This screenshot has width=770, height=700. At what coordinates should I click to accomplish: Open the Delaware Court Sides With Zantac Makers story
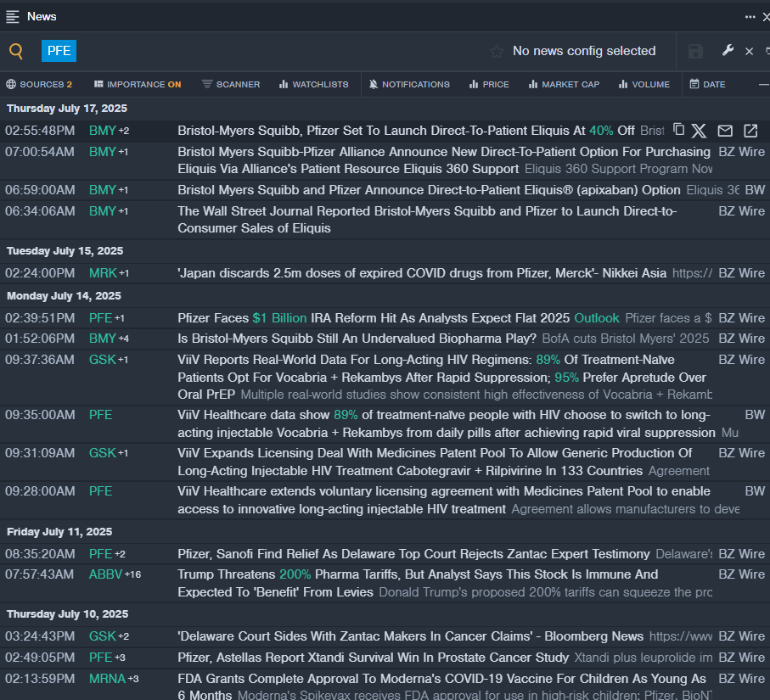click(x=411, y=636)
